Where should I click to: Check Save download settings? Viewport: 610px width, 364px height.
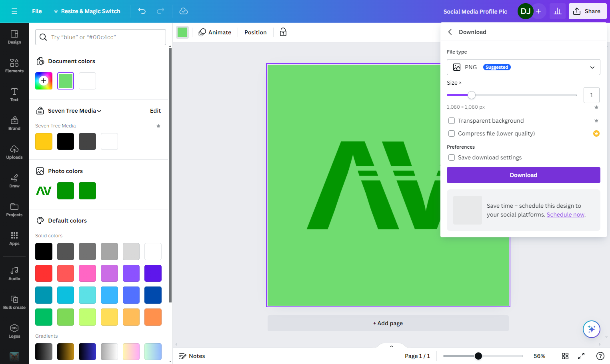click(x=452, y=157)
